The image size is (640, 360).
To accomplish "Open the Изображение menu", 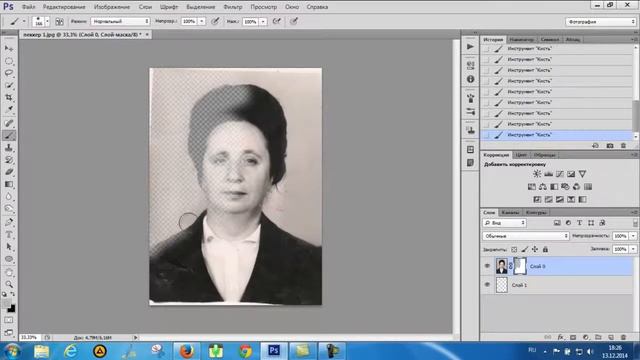I will [x=112, y=7].
